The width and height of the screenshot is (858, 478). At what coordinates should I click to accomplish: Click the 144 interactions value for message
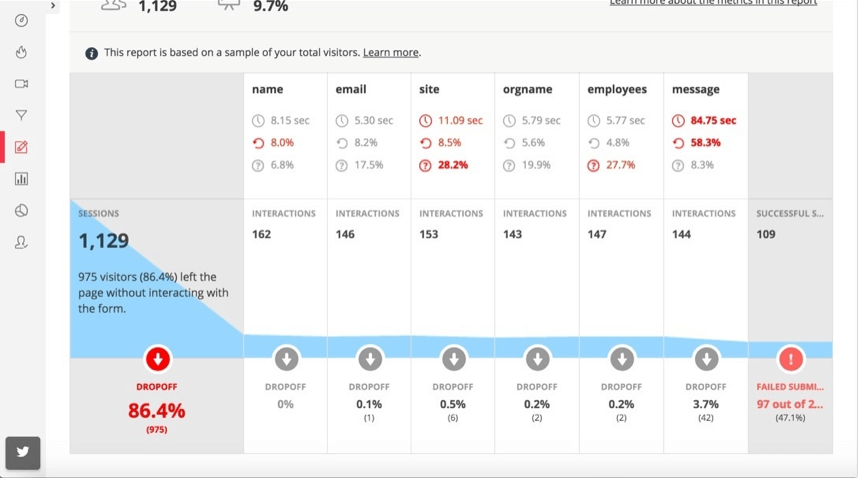[681, 234]
